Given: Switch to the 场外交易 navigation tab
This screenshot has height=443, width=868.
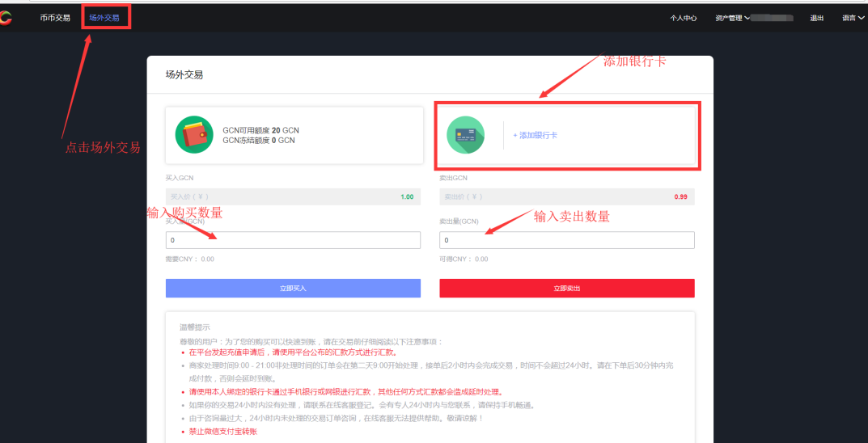Looking at the screenshot, I should 105,18.
